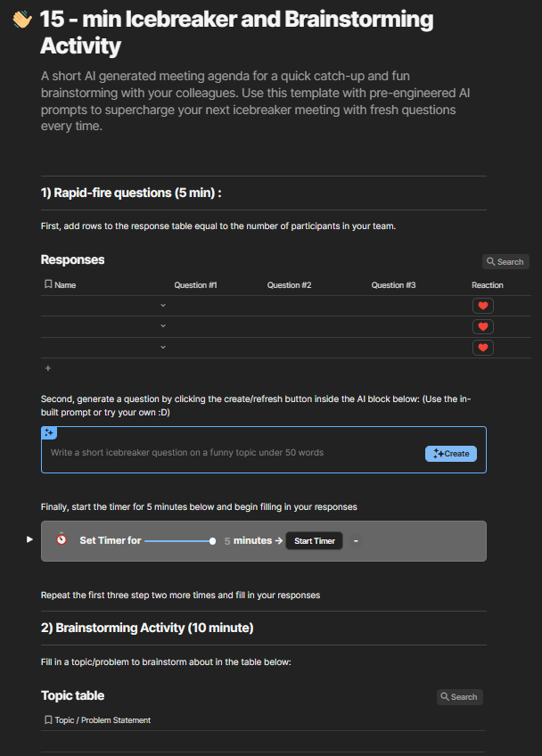Toggle the second row heart reaction

[x=482, y=326]
